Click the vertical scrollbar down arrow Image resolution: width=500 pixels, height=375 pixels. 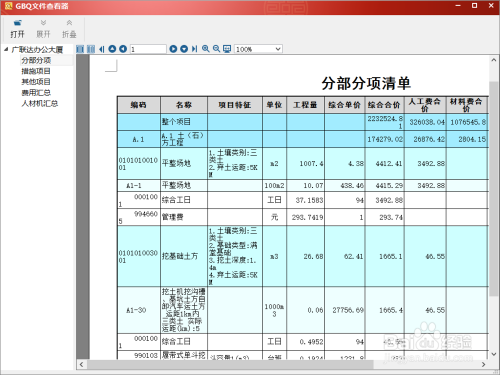point(494,354)
